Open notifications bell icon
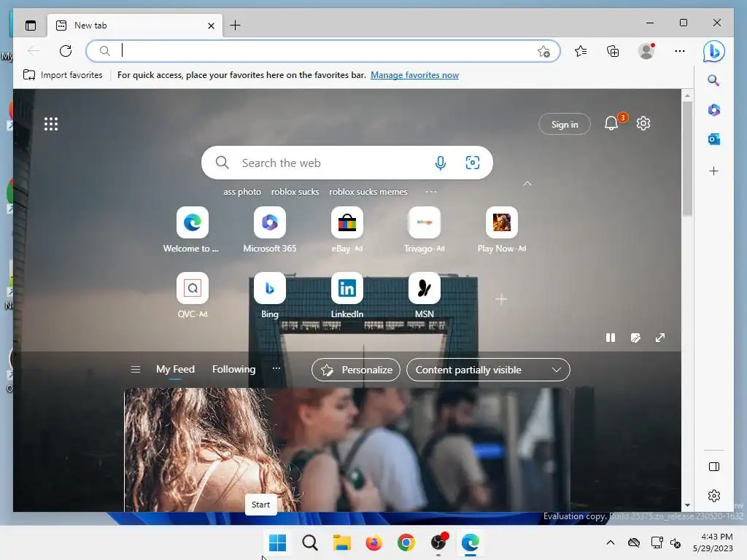The height and width of the screenshot is (560, 747). pos(611,124)
